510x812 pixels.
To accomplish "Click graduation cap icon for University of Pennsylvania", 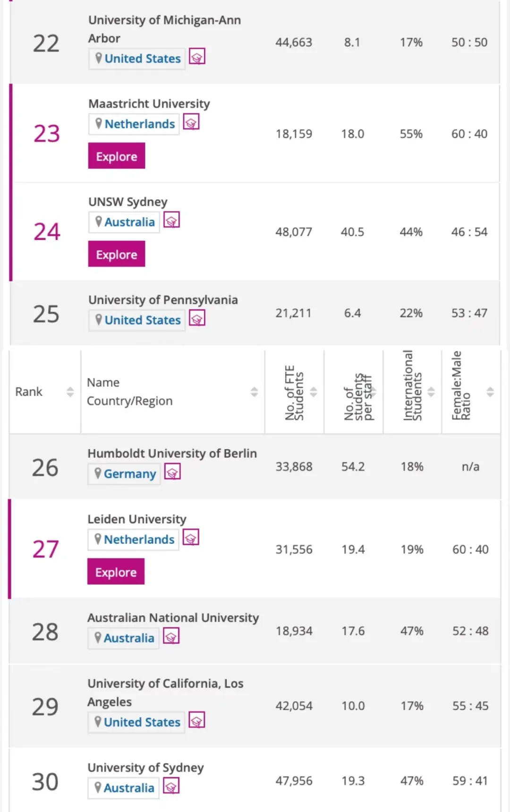I will (197, 318).
